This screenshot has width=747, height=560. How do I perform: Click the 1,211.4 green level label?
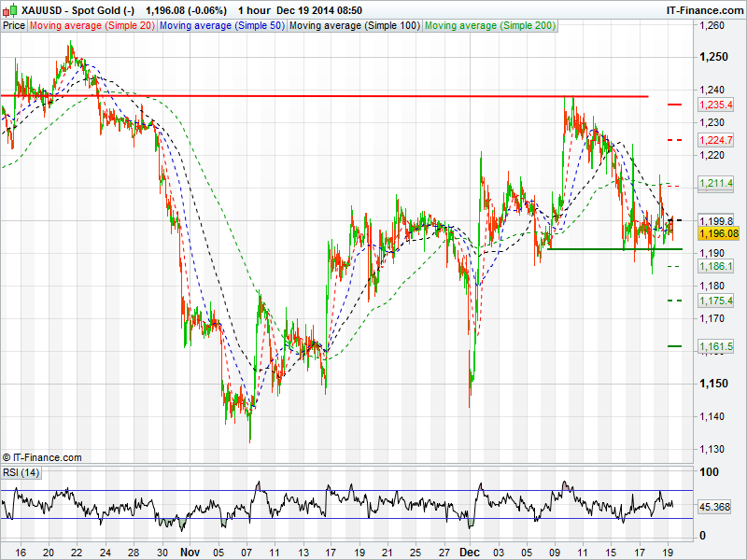click(716, 183)
